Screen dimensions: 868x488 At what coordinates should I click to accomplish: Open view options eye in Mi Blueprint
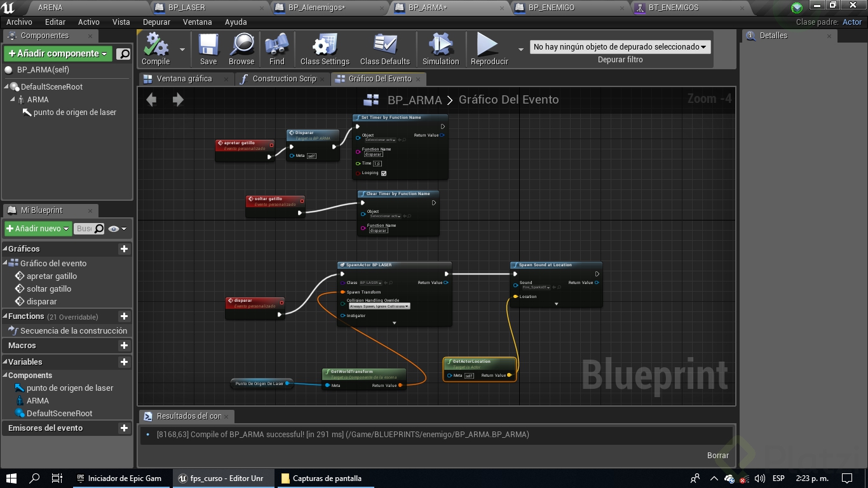[117, 229]
